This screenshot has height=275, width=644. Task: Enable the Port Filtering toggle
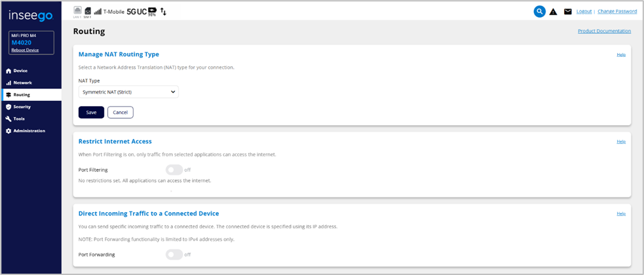[174, 170]
